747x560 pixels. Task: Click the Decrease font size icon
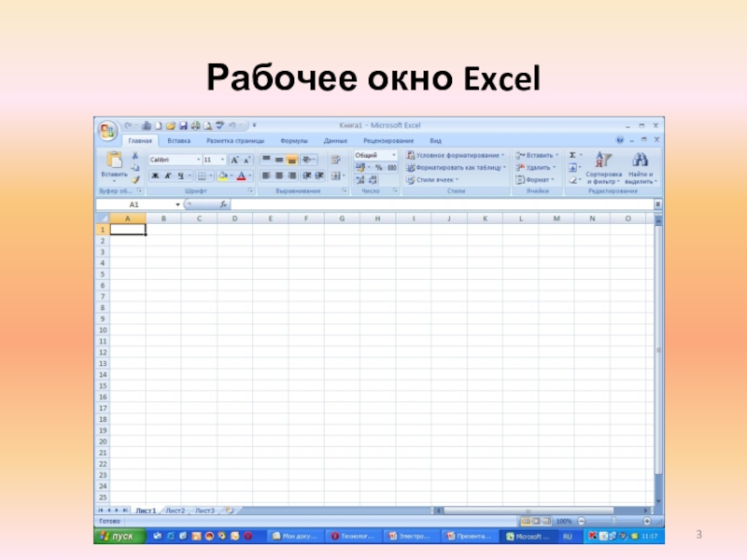[x=247, y=160]
